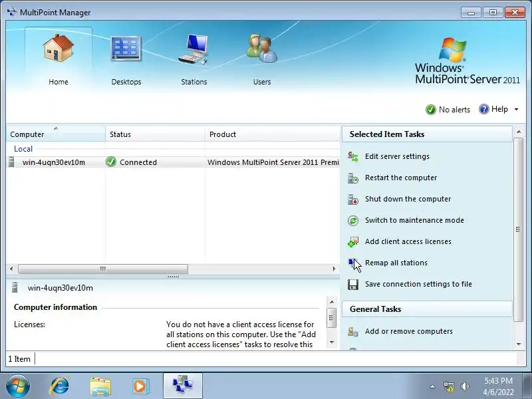
Task: Switch to the Desktops tab label
Action: (x=126, y=82)
